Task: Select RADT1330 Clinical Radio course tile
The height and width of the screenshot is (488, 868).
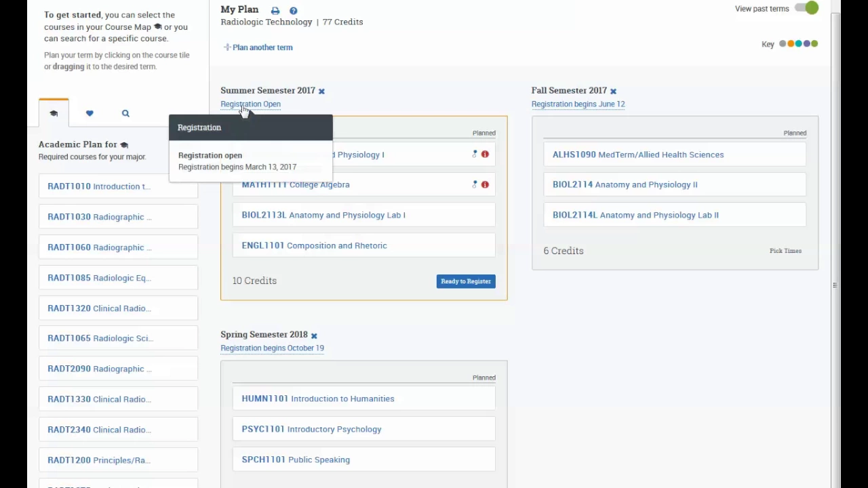Action: point(118,399)
